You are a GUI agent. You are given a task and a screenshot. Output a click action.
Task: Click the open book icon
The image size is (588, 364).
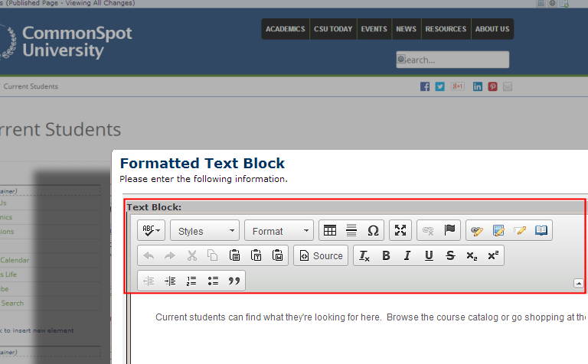541,230
